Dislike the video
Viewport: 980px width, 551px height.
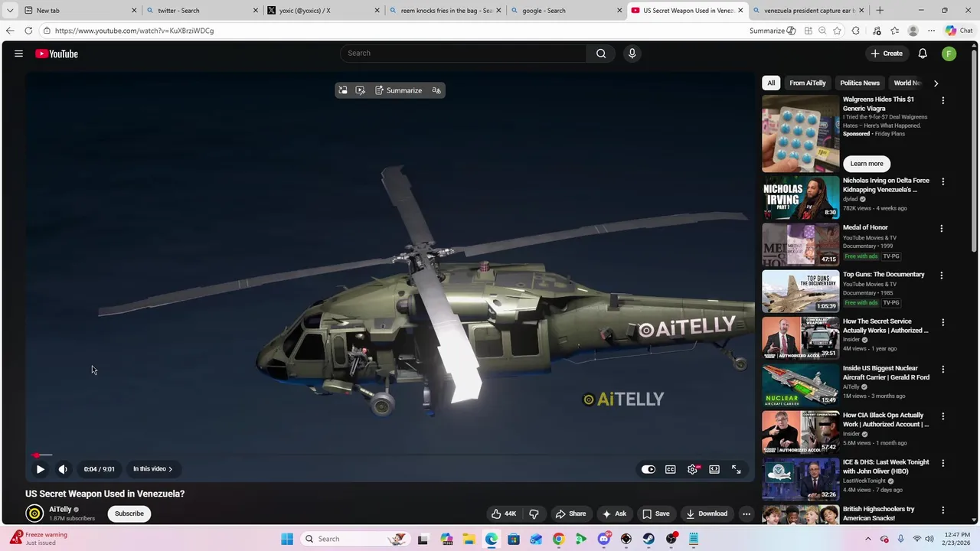pyautogui.click(x=534, y=514)
